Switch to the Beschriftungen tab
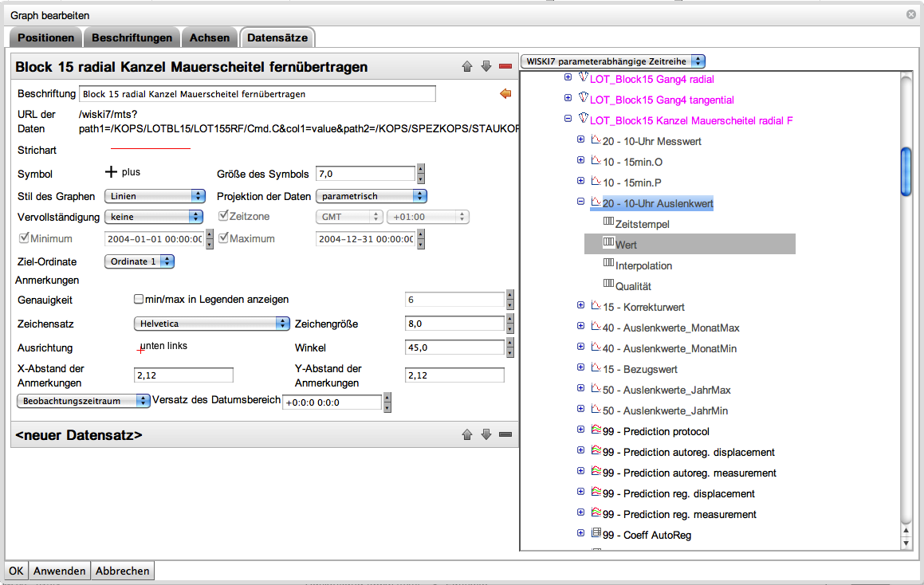The height and width of the screenshot is (585, 924). (x=132, y=37)
